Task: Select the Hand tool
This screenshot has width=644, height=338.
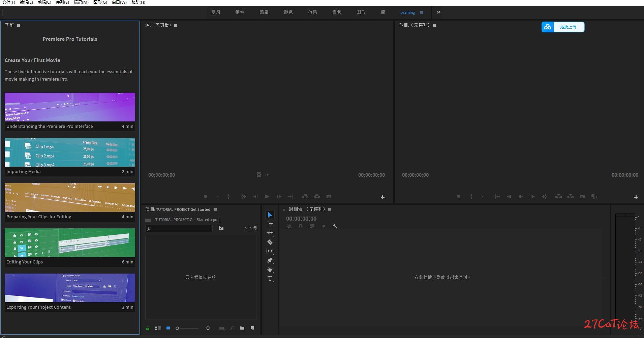Action: click(x=270, y=269)
